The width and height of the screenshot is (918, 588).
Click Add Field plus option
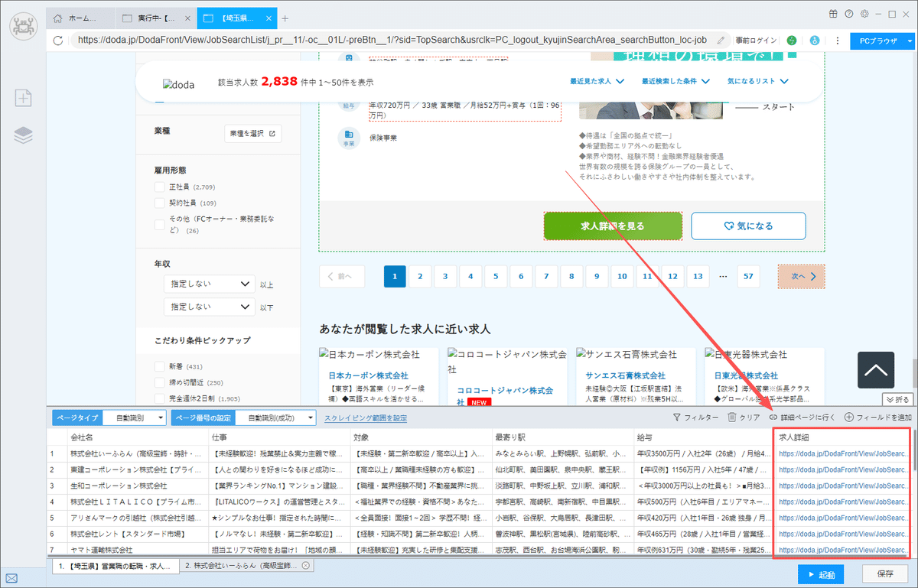click(878, 417)
